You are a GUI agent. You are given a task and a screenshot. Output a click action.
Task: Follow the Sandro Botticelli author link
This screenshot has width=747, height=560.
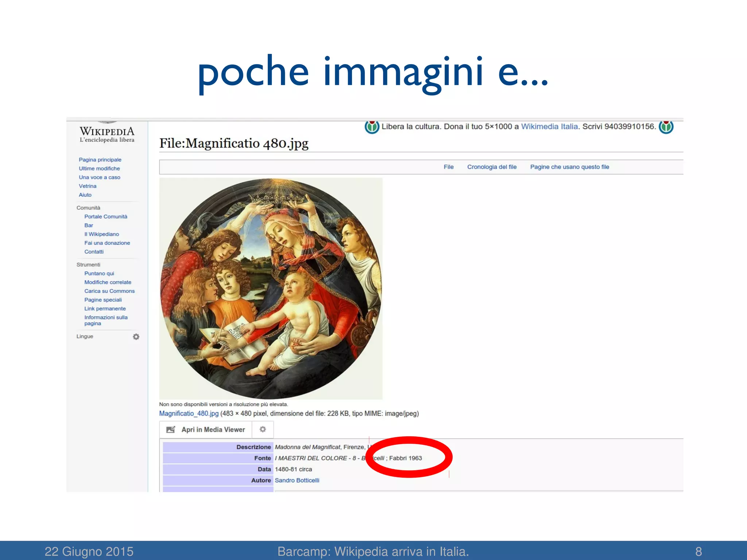pyautogui.click(x=297, y=481)
